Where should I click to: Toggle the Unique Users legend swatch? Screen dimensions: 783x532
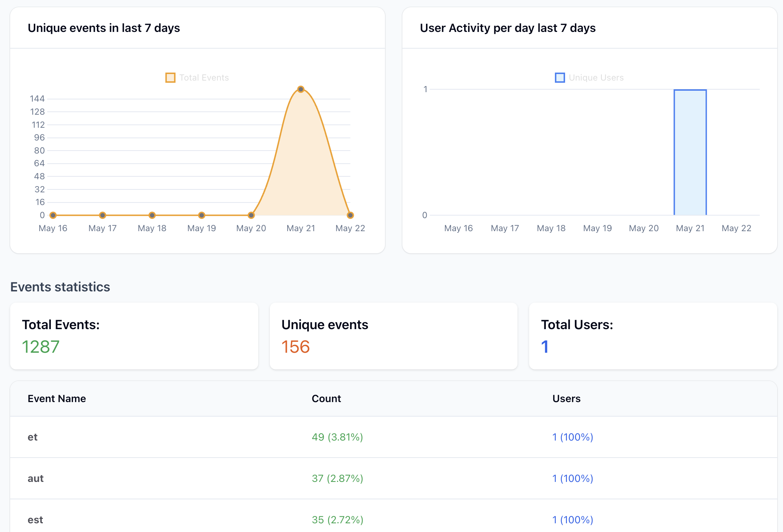point(560,78)
